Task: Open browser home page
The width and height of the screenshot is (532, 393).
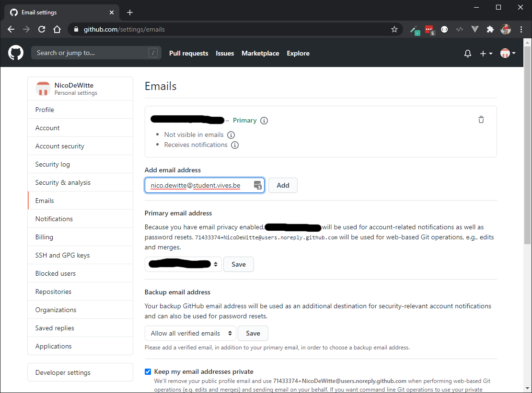Action: point(57,30)
